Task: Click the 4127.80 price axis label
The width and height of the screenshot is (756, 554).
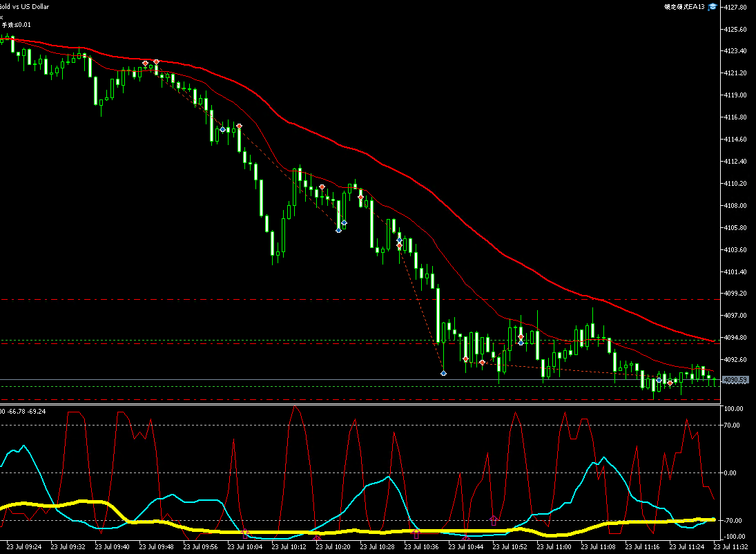Action: tap(735, 7)
